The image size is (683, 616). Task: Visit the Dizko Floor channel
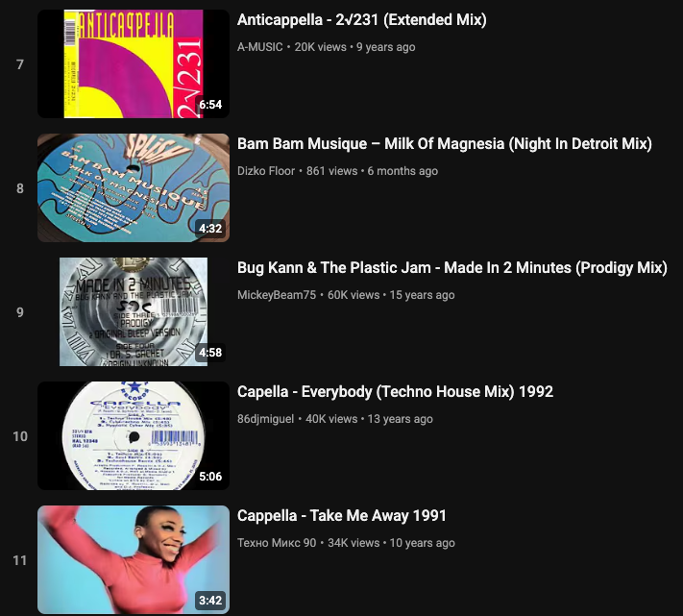(266, 171)
